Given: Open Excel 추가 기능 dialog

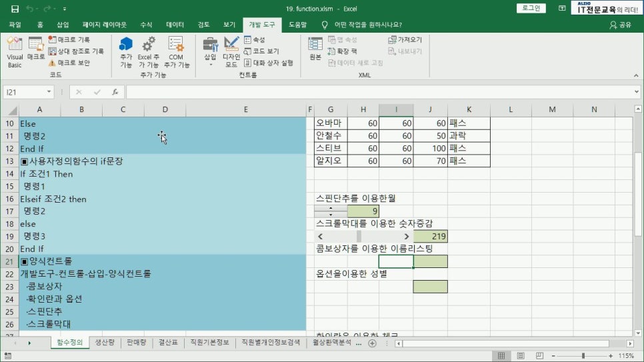Looking at the screenshot, I should coord(148,52).
